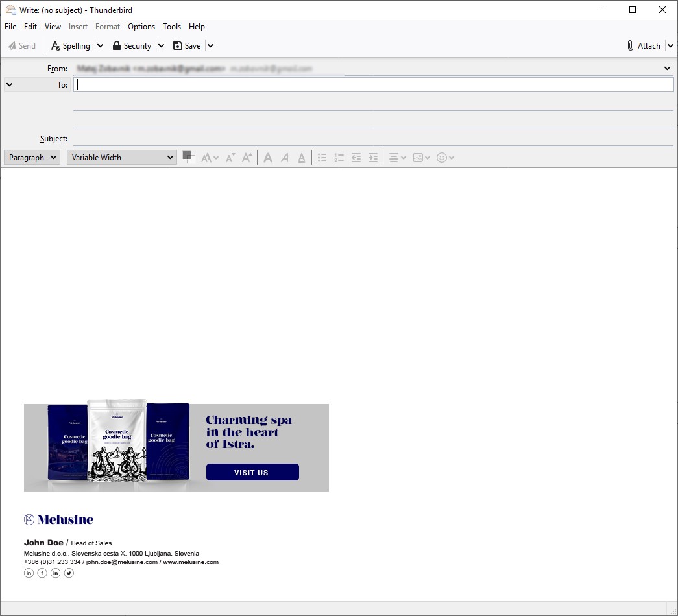Apply italic formatting
The height and width of the screenshot is (616, 678).
click(285, 157)
